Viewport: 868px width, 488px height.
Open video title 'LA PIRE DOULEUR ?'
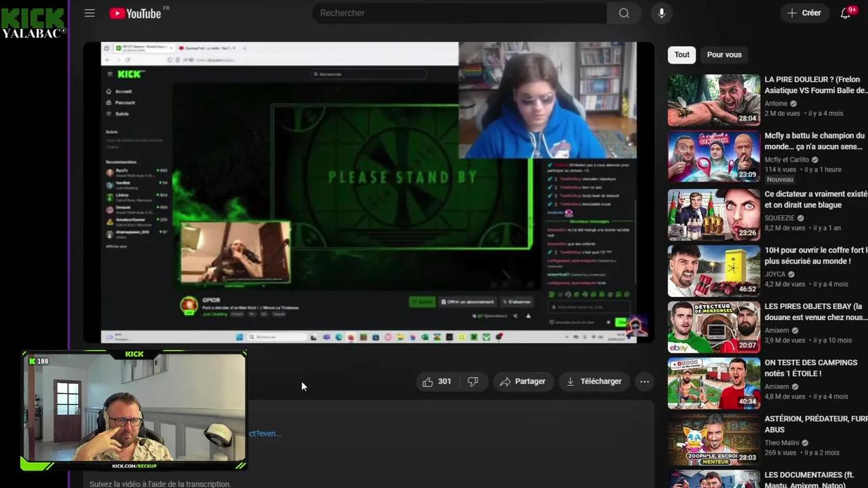[x=816, y=85]
